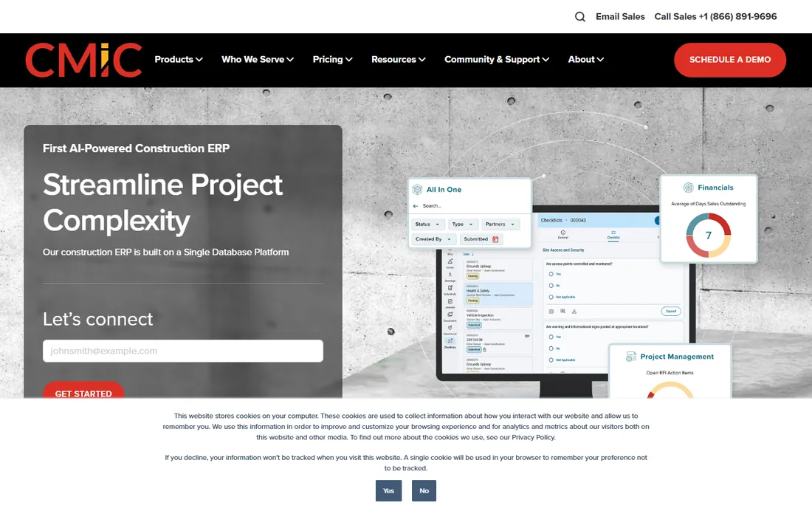Viewport: 812px width, 508px height.
Task: Open the Who We Serve dropdown
Action: 258,60
